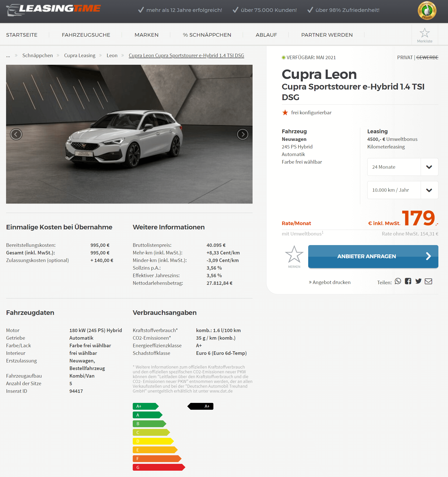The image size is (448, 477).
Task: Click 'mit Umweltbonus' footnote text
Action: (302, 233)
